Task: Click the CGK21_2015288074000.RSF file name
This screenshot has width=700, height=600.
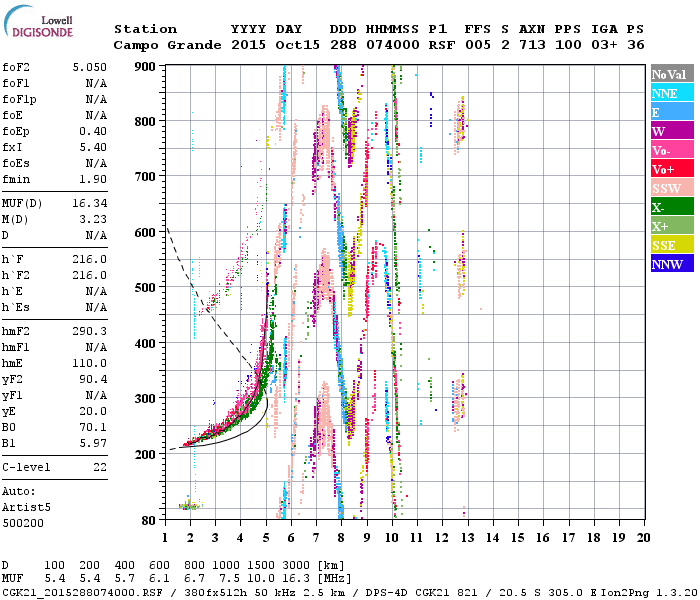Action: coord(82,593)
